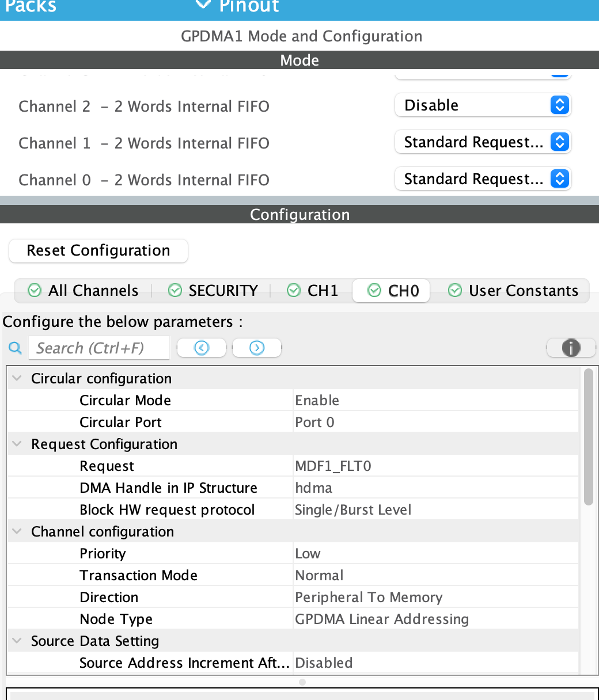Collapse the Request Configuration section
The width and height of the screenshot is (599, 700).
tap(17, 444)
